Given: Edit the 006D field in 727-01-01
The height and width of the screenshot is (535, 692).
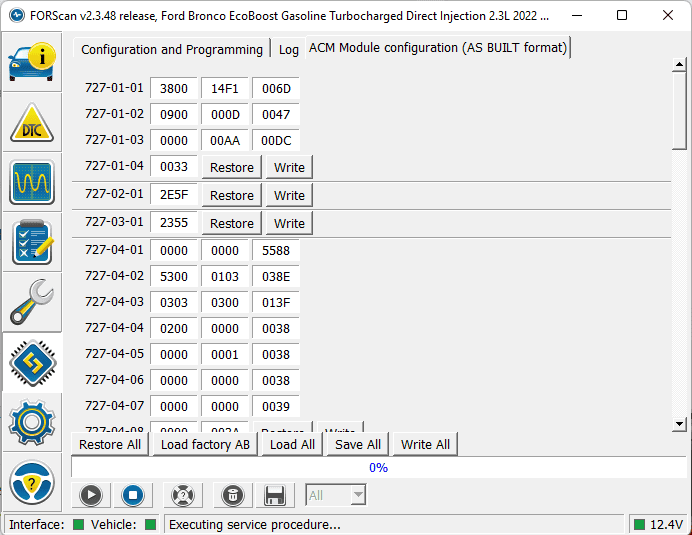Looking at the screenshot, I should click(276, 88).
